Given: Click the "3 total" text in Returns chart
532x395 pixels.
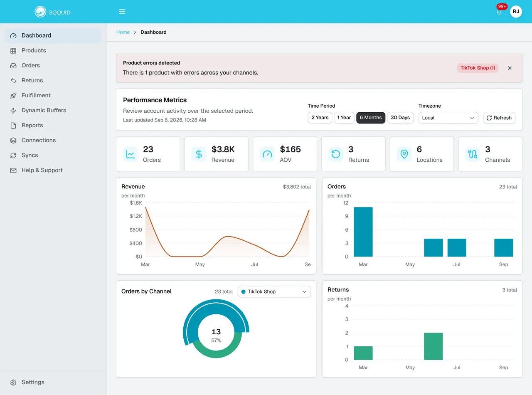Looking at the screenshot, I should pyautogui.click(x=510, y=290).
